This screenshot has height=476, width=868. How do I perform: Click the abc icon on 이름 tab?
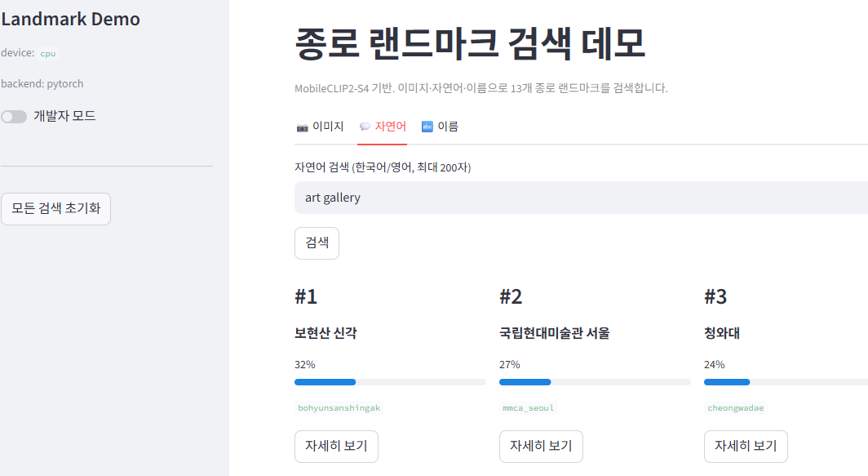[427, 127]
